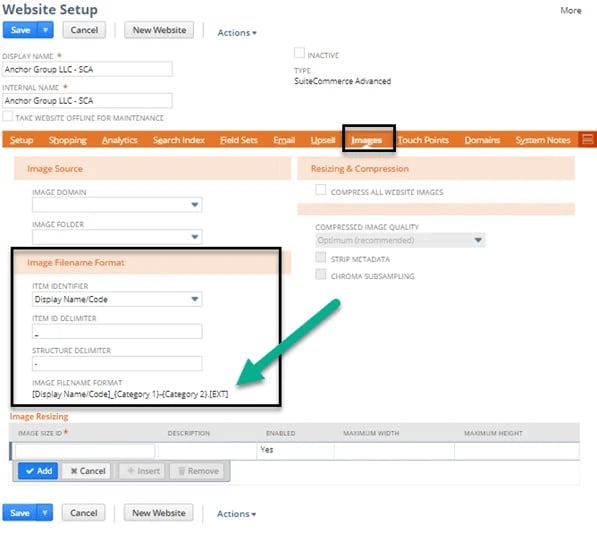
Task: Click the bottom Save button
Action: pyautogui.click(x=19, y=513)
